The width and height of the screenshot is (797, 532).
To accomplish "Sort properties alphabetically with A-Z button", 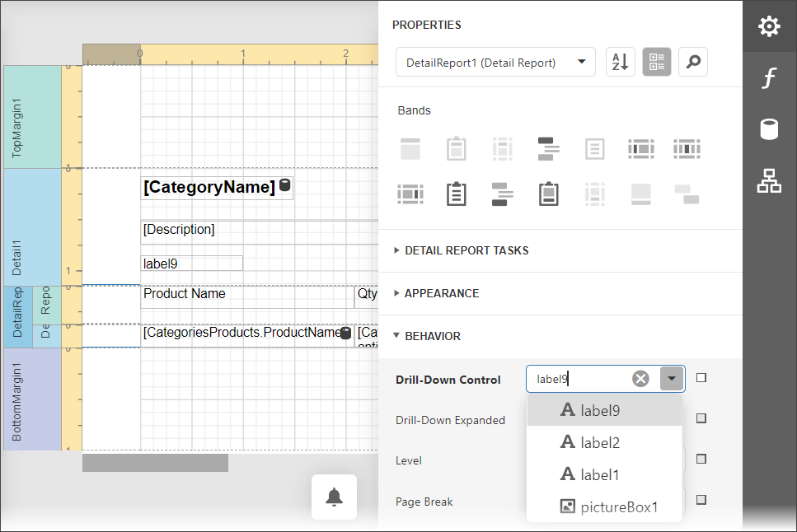I will coord(621,62).
